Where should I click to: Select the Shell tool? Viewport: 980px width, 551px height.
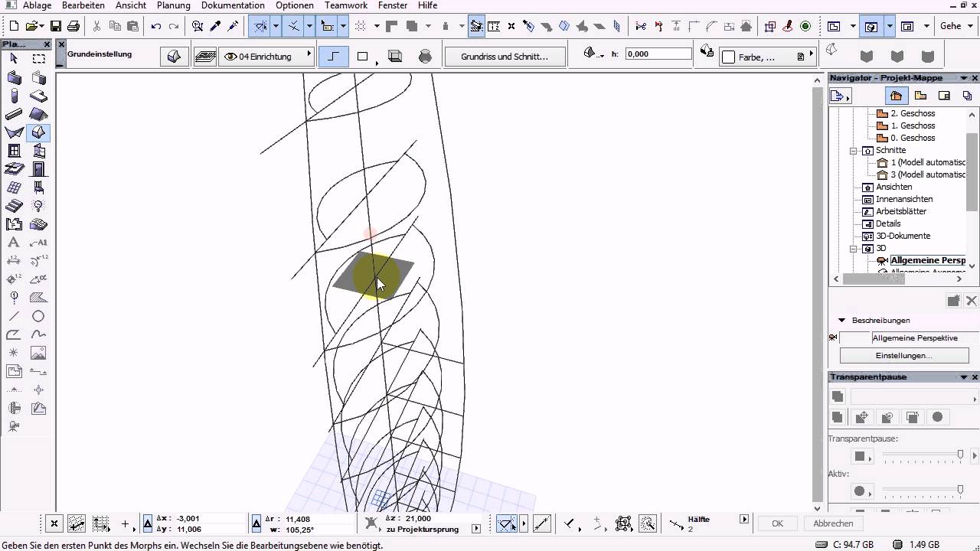14,132
